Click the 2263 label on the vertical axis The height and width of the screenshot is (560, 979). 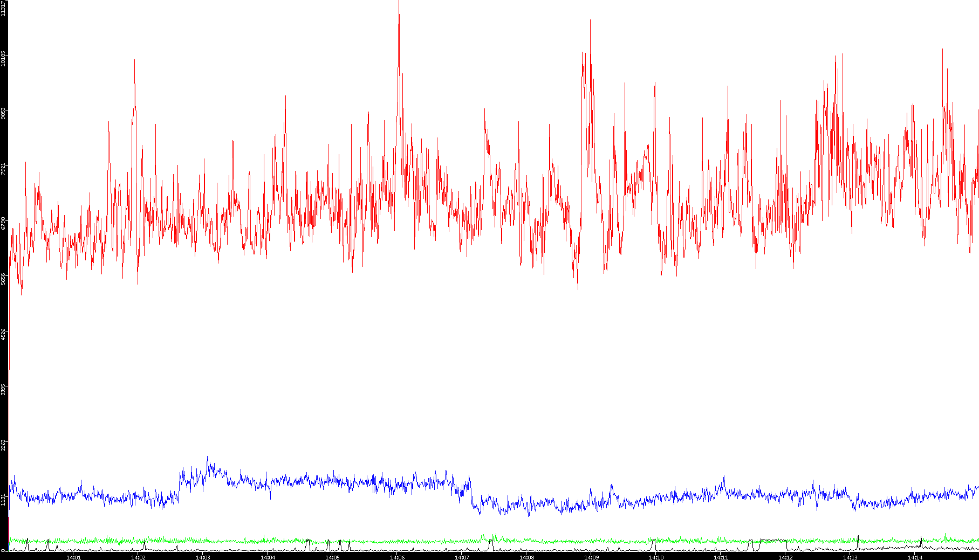4,444
